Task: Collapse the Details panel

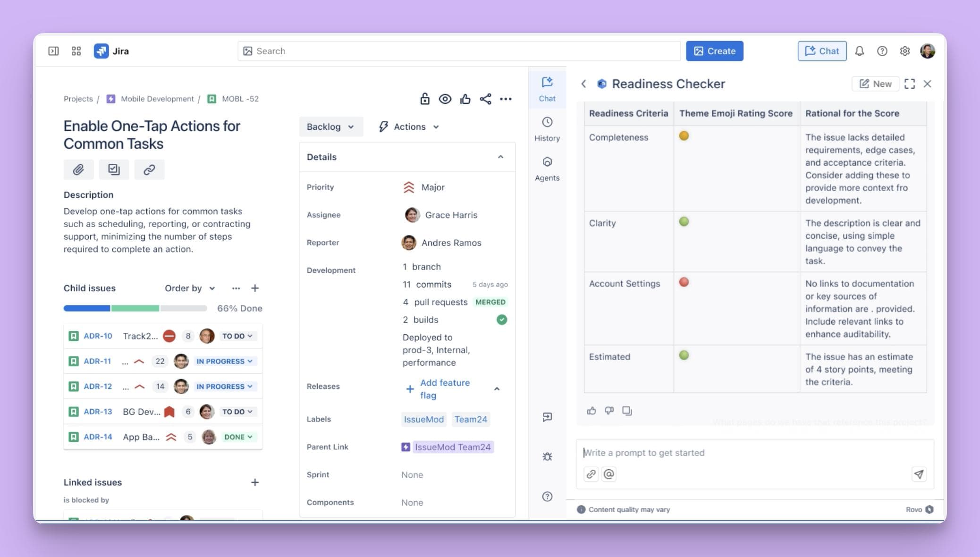Action: tap(501, 157)
